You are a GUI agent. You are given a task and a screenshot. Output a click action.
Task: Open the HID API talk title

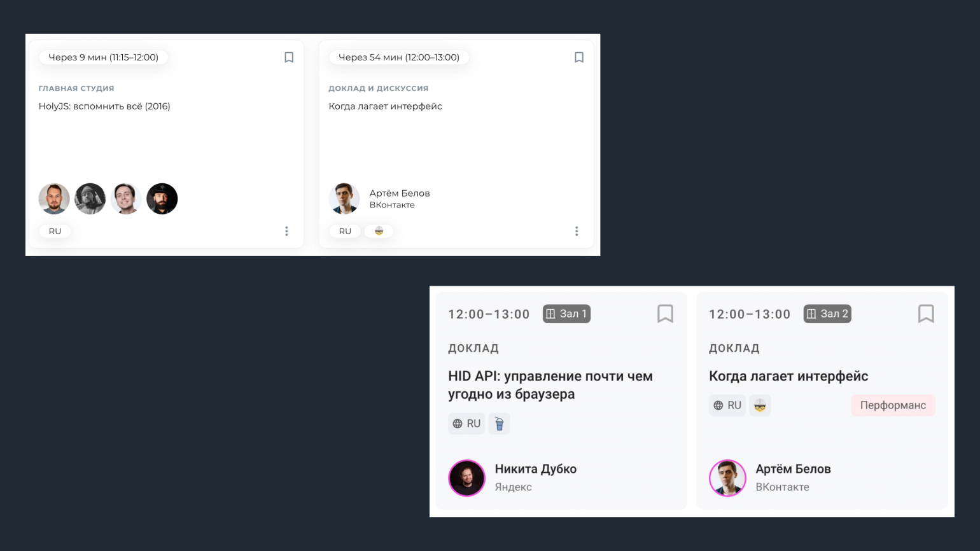point(550,385)
